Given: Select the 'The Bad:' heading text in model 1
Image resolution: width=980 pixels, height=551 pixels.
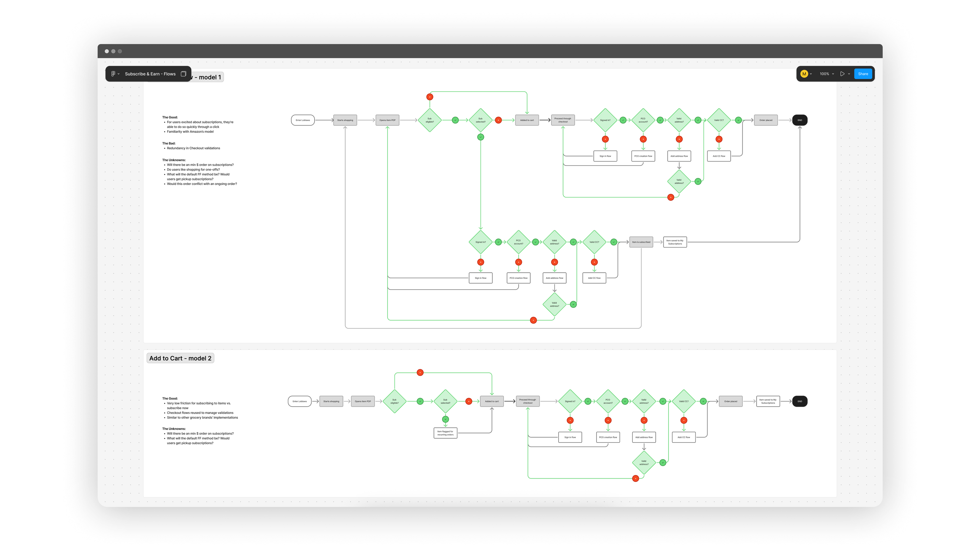Looking at the screenshot, I should pos(169,143).
